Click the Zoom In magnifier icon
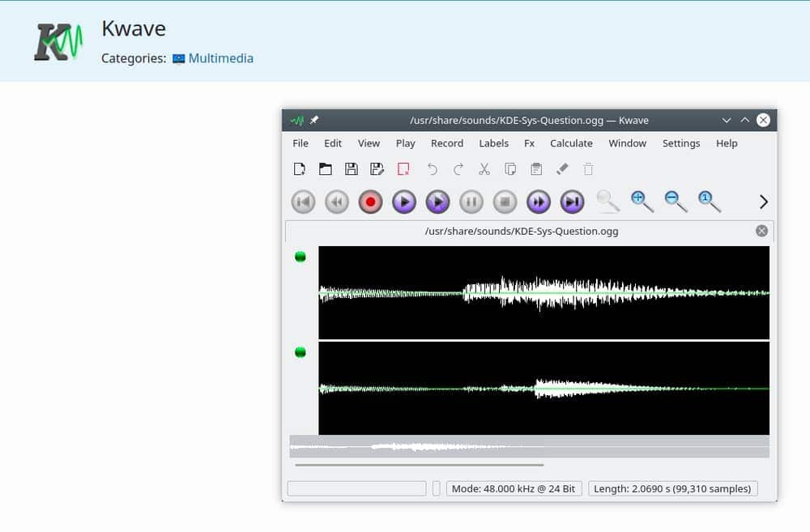Image resolution: width=810 pixels, height=532 pixels. [642, 202]
